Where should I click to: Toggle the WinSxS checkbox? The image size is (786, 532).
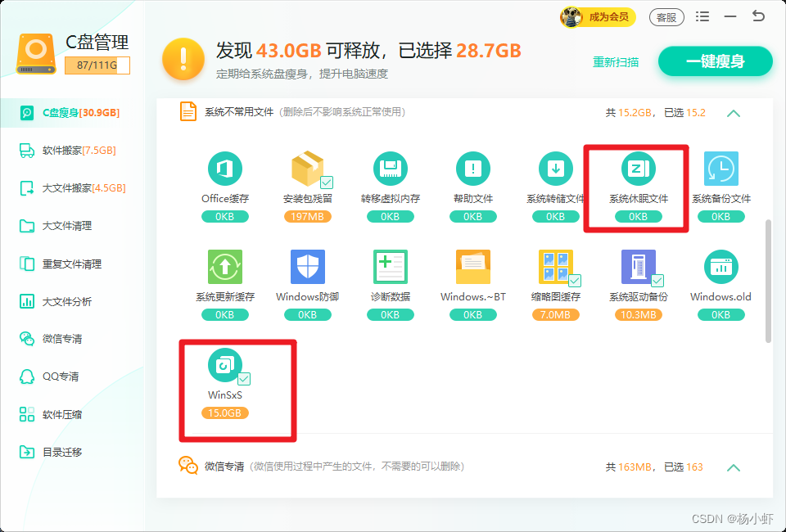click(244, 379)
